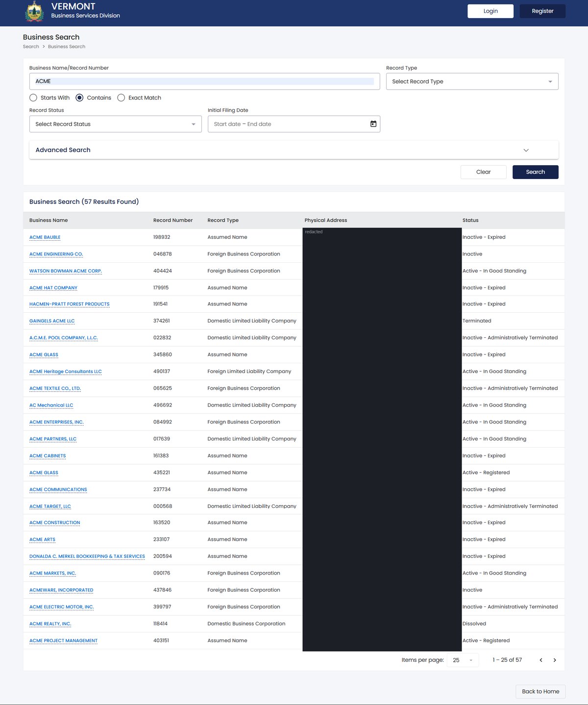The image size is (588, 705).
Task: Click record number 118414 cell
Action: click(x=160, y=624)
